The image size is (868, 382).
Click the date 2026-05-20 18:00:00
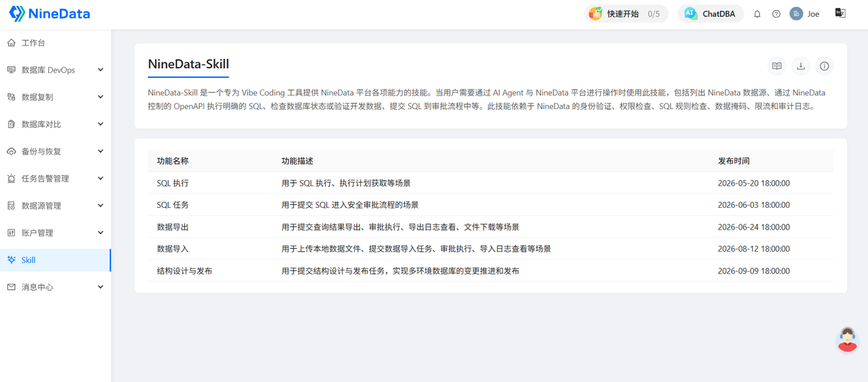coord(754,183)
